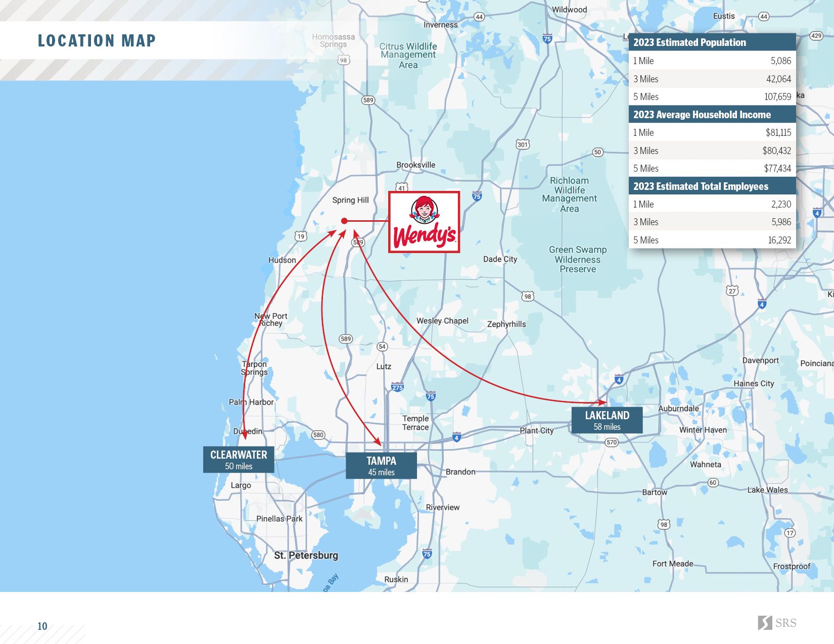
Task: Click the US 41 shield below Brooksville
Action: pos(401,187)
